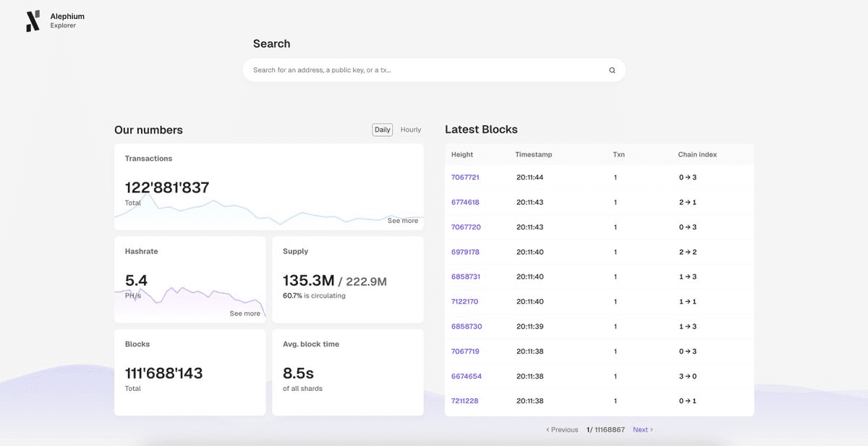Go to Previous page of blocks
The height and width of the screenshot is (446, 868).
click(562, 429)
